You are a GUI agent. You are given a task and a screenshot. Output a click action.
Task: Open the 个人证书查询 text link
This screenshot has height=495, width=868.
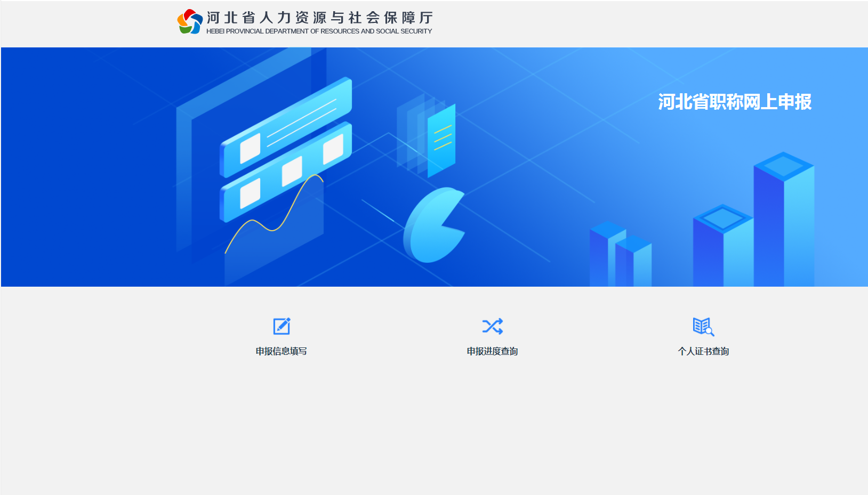(x=703, y=351)
